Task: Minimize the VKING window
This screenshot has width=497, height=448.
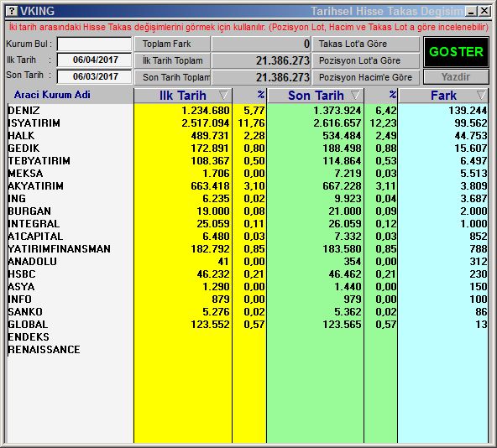Action: (x=471, y=12)
